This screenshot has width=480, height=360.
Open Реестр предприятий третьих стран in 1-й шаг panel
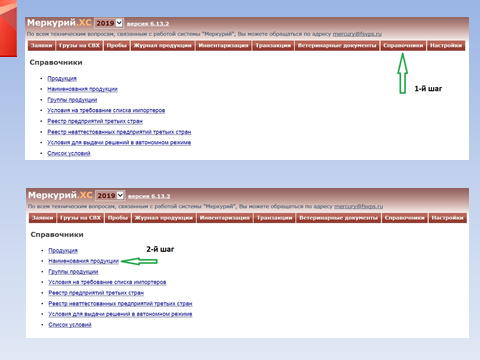point(95,121)
